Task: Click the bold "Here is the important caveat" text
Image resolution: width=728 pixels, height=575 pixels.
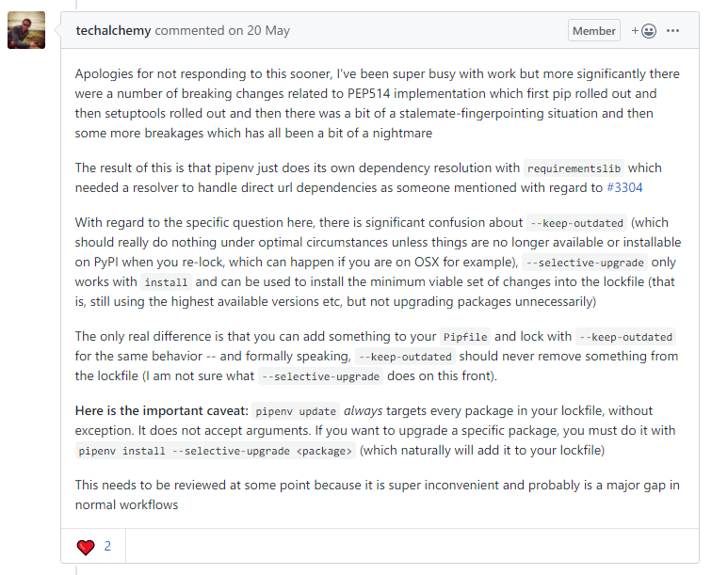Action: pyautogui.click(x=162, y=411)
